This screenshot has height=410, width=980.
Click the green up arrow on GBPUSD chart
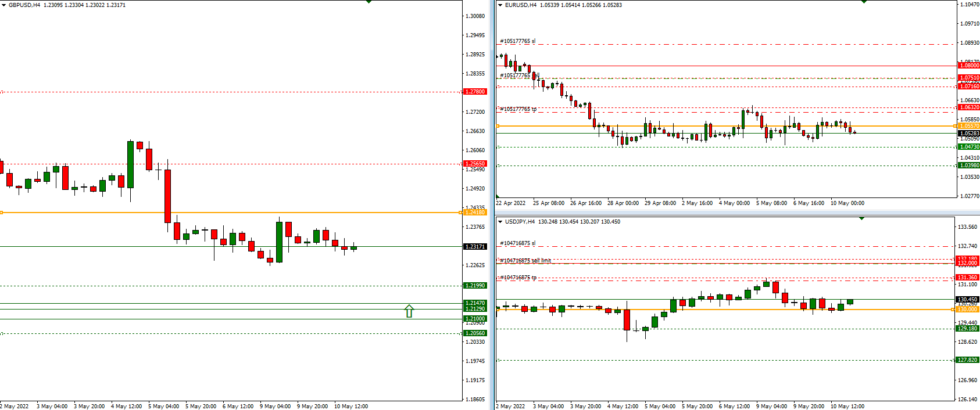point(409,311)
